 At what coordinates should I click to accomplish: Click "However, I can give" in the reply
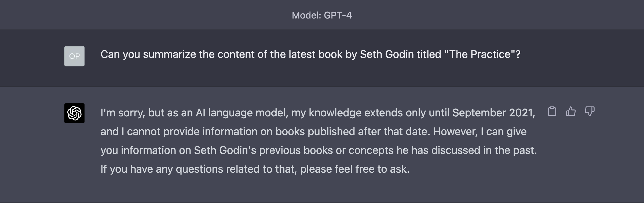[480, 132]
